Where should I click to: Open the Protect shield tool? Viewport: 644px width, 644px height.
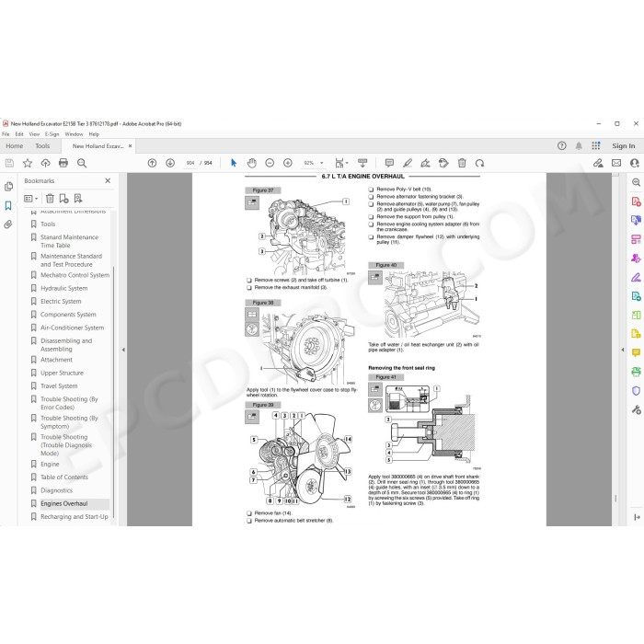pos(636,391)
